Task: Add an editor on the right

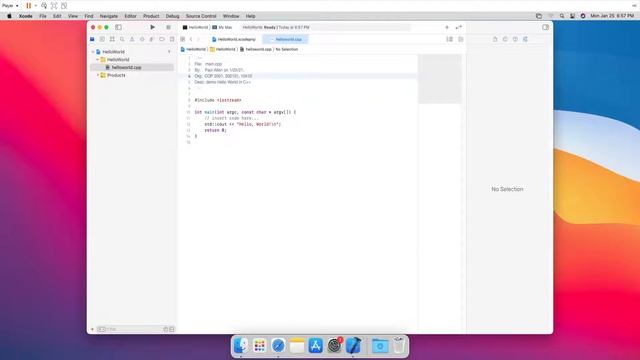Action: click(460, 39)
